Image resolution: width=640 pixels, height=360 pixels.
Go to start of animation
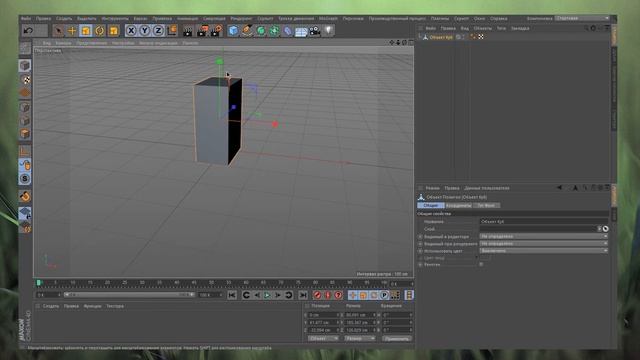[x=232, y=295]
